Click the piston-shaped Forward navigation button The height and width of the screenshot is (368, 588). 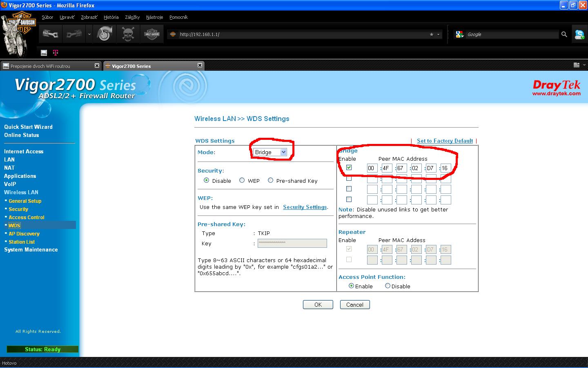click(74, 34)
